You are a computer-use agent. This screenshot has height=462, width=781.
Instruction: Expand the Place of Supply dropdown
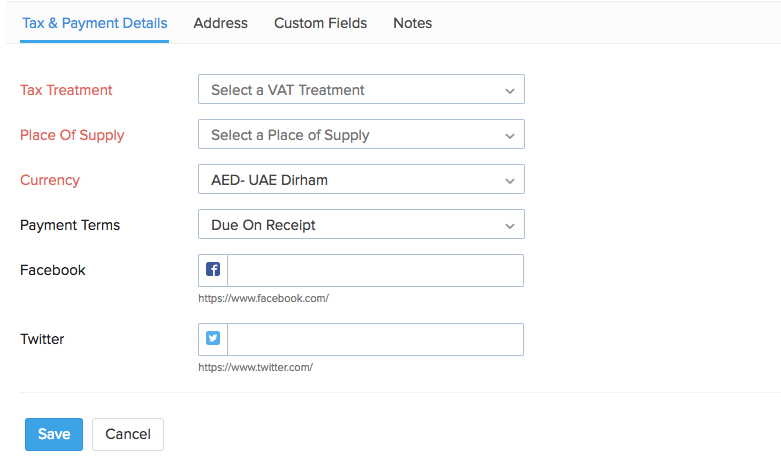(361, 135)
